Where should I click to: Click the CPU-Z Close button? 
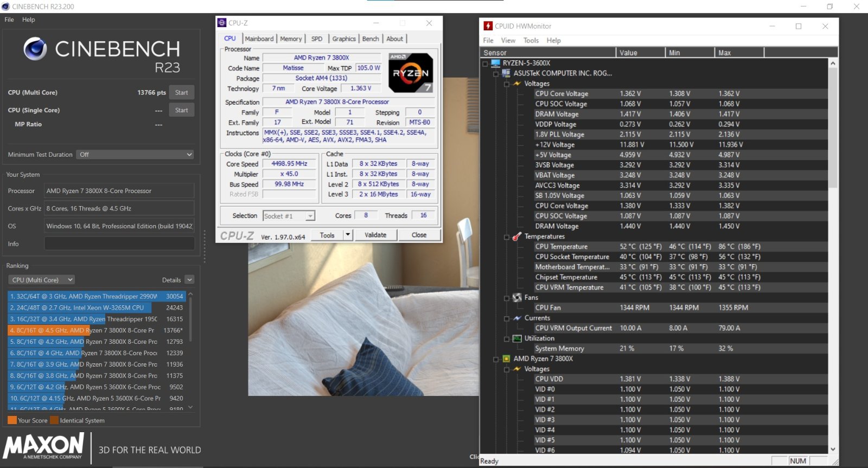pos(419,235)
